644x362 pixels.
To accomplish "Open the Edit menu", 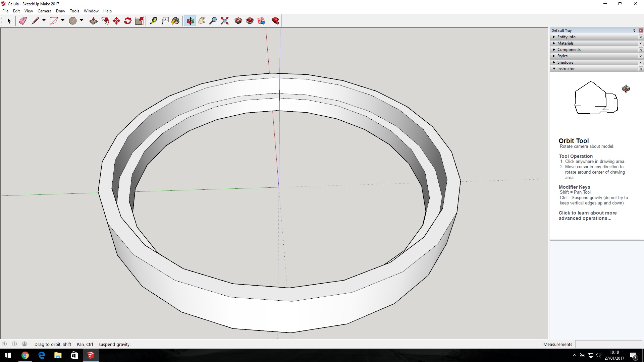I will click(16, 11).
